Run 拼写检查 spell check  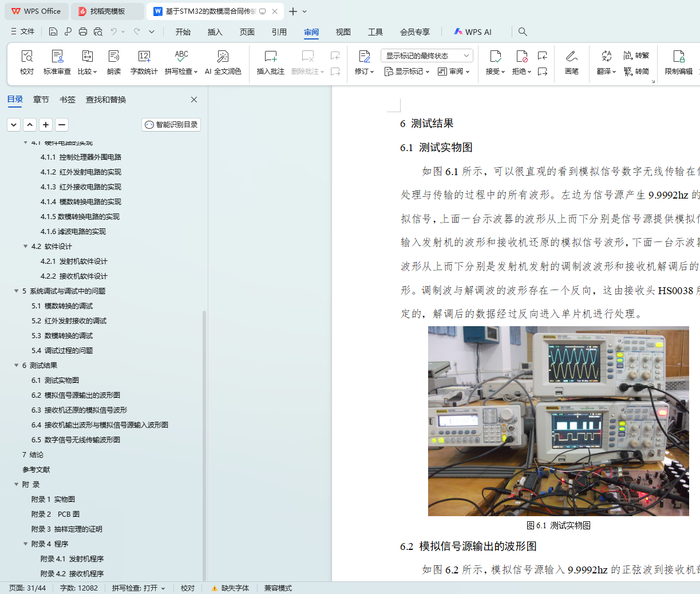point(181,62)
